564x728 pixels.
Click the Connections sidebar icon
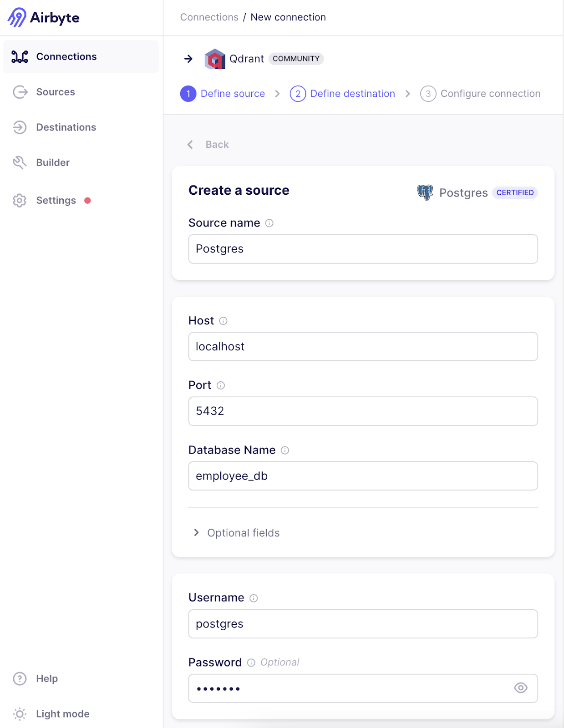pos(20,57)
